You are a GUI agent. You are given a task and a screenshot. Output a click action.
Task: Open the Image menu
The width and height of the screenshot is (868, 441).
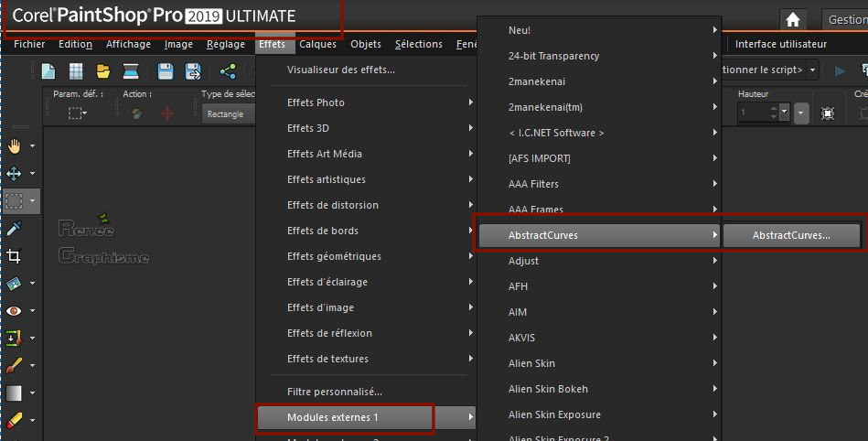178,44
